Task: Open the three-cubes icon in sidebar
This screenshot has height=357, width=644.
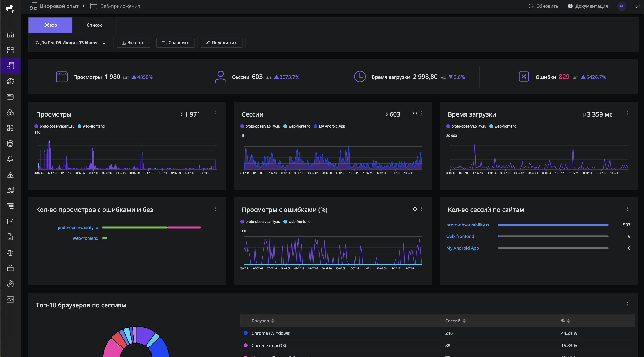Action: (x=10, y=113)
